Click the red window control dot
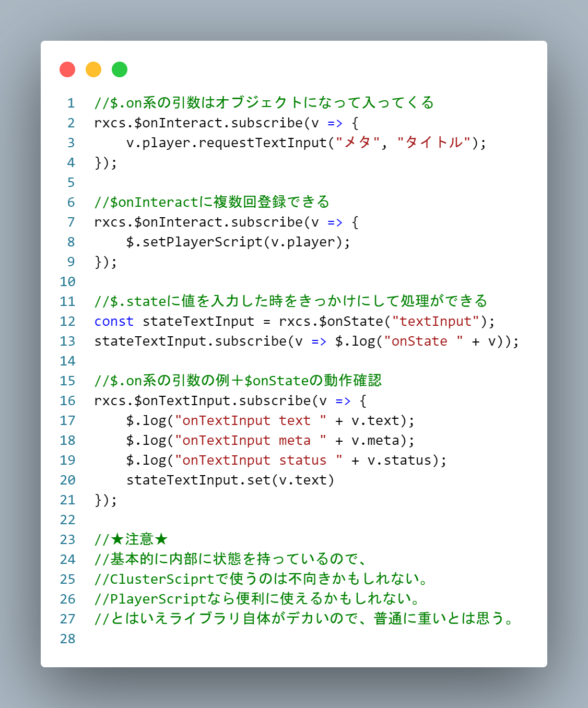The width and height of the screenshot is (588, 708). [67, 69]
